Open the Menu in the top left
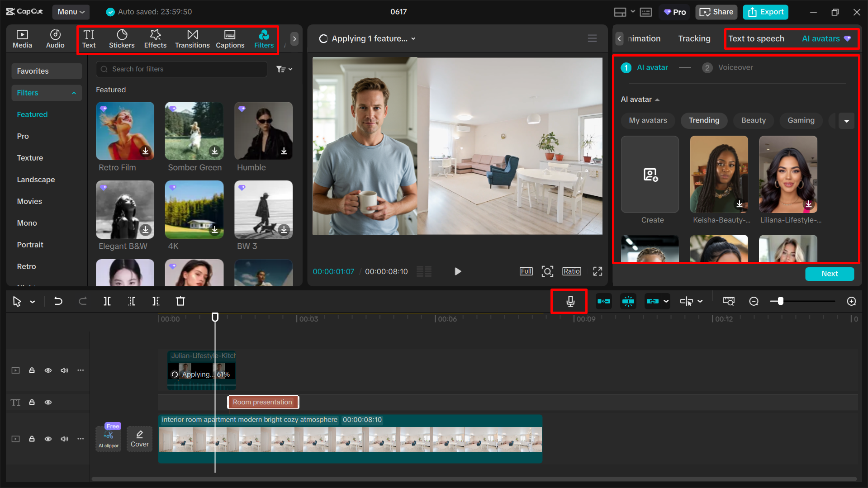This screenshot has width=868, height=488. pyautogui.click(x=71, y=12)
